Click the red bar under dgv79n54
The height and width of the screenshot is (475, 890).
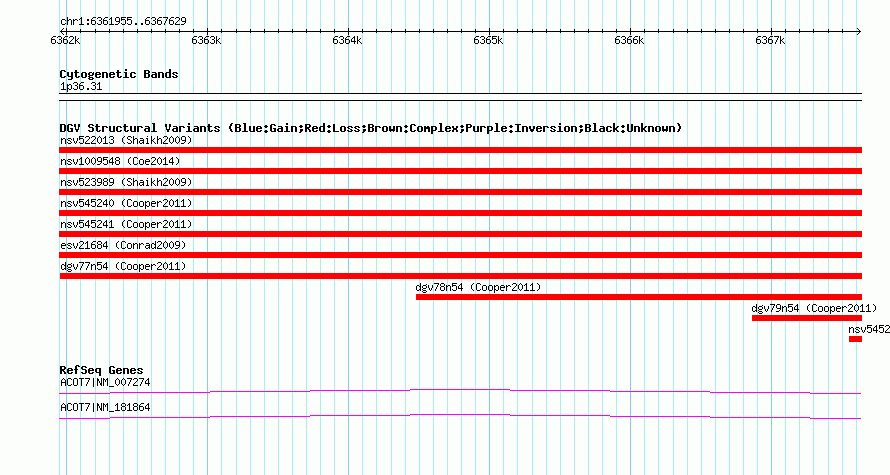coord(807,318)
